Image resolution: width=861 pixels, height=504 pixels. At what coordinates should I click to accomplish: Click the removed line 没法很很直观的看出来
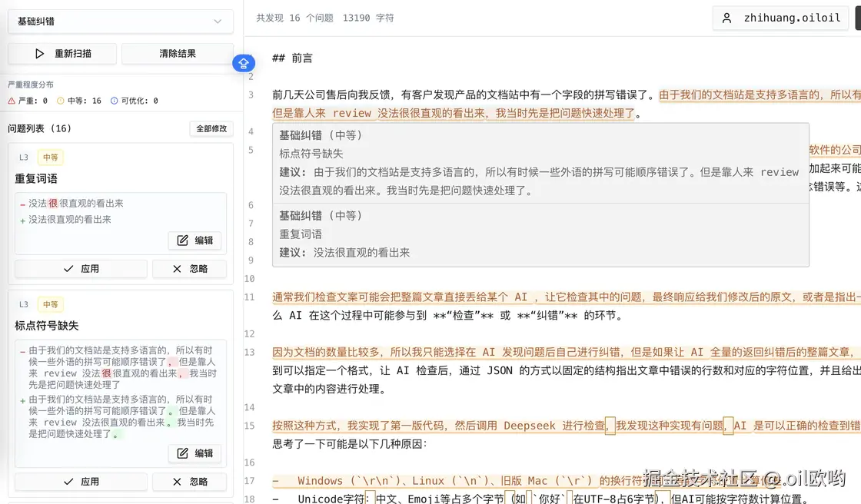tap(76, 204)
